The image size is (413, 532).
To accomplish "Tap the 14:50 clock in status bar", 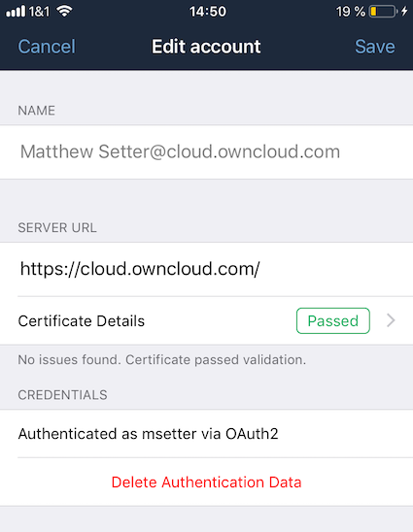I will pyautogui.click(x=208, y=12).
